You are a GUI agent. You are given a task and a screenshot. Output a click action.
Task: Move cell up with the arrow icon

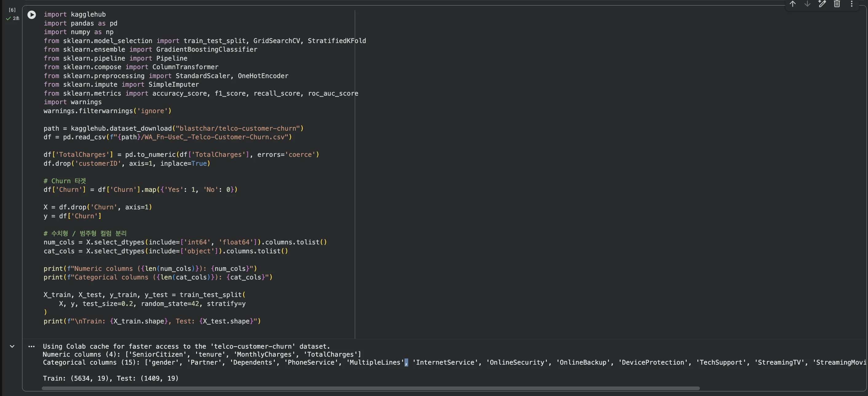tap(792, 4)
